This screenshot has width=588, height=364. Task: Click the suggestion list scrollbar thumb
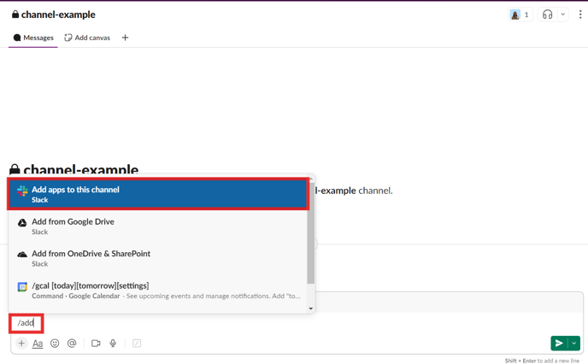click(311, 232)
